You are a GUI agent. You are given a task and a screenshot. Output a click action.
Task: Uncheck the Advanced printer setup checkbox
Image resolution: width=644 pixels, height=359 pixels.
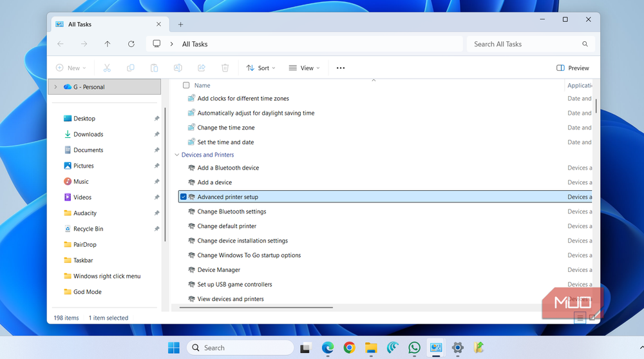(x=183, y=197)
